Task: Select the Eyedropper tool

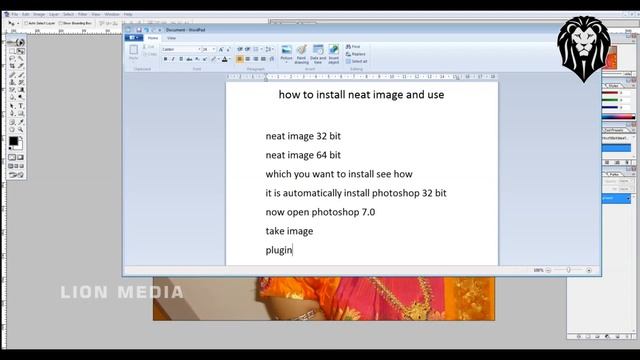Action: click(x=20, y=122)
